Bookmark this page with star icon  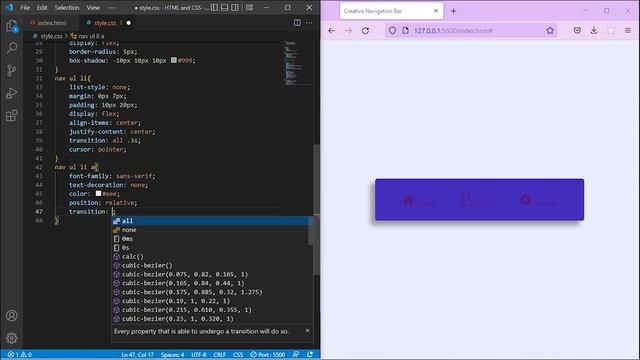coord(550,31)
